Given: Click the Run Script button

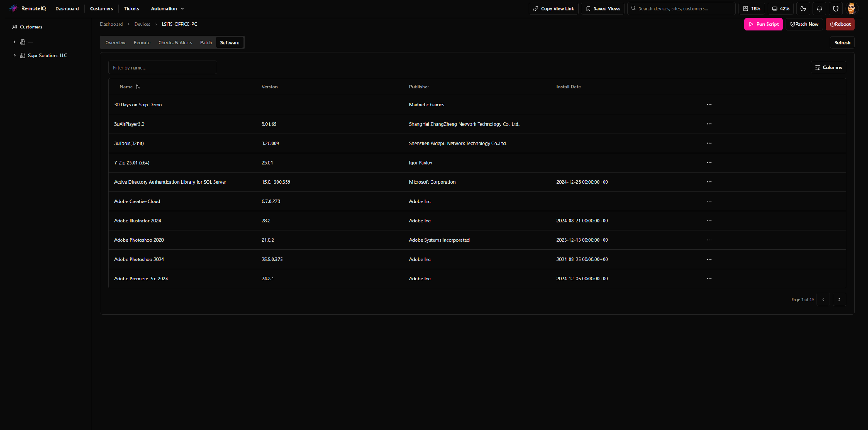Looking at the screenshot, I should click(763, 24).
